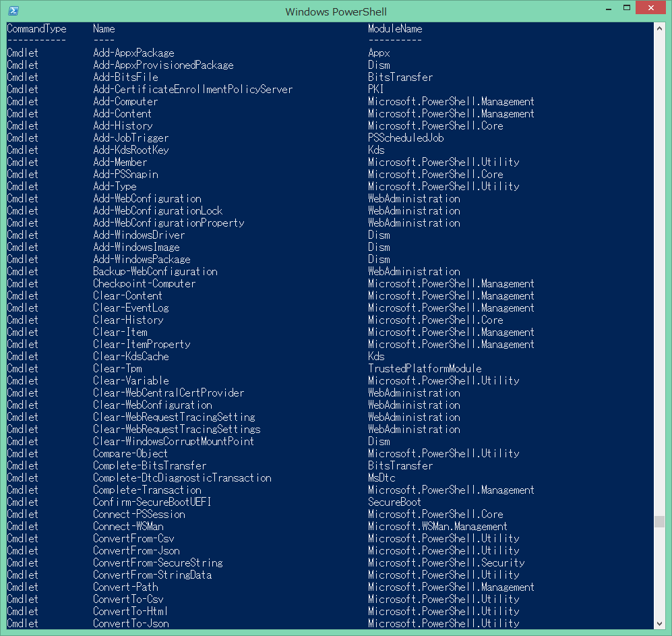The width and height of the screenshot is (672, 636).
Task: Select the ConvertTo-Html cmdlet
Action: pyautogui.click(x=130, y=612)
